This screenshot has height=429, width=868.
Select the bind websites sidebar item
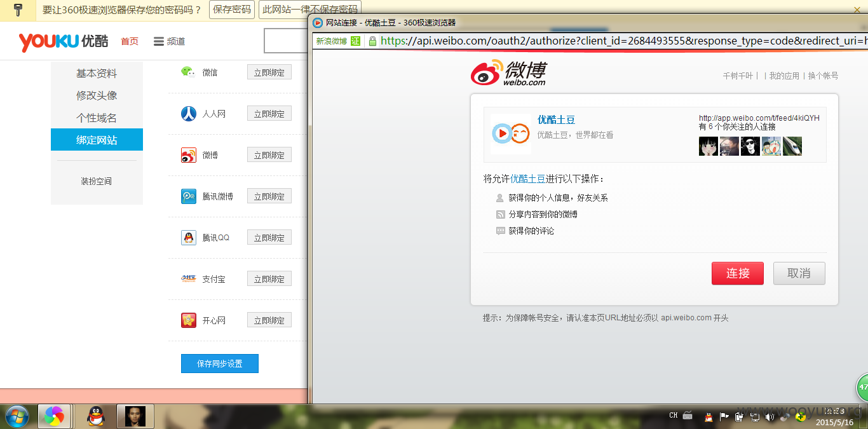[x=97, y=140]
